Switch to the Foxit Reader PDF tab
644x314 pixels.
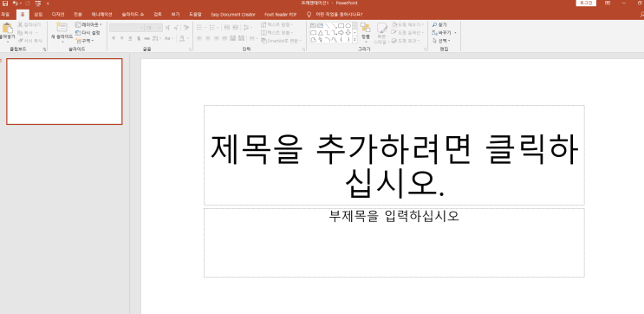point(281,15)
